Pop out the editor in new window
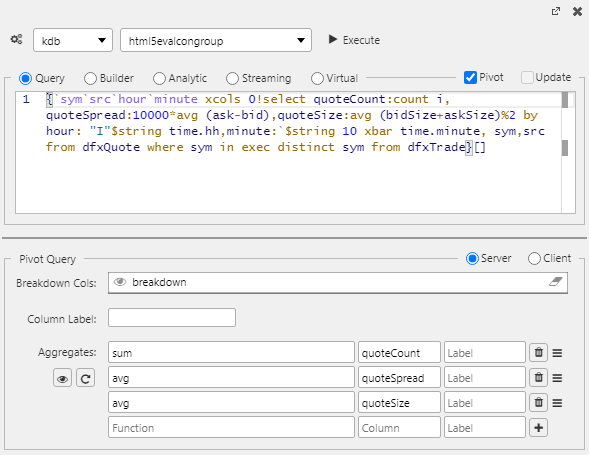This screenshot has width=589, height=455. click(x=556, y=11)
